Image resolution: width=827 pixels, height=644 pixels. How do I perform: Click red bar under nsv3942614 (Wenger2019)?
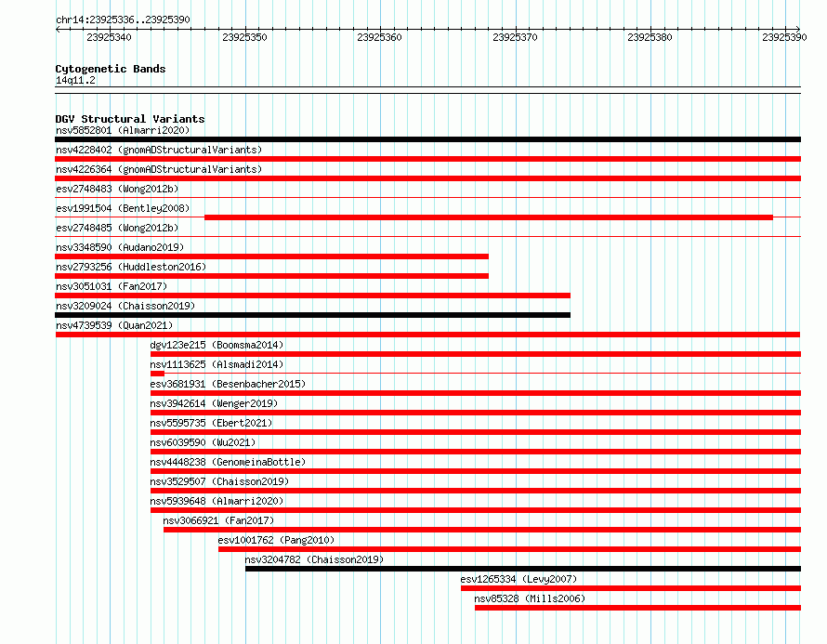click(x=476, y=413)
